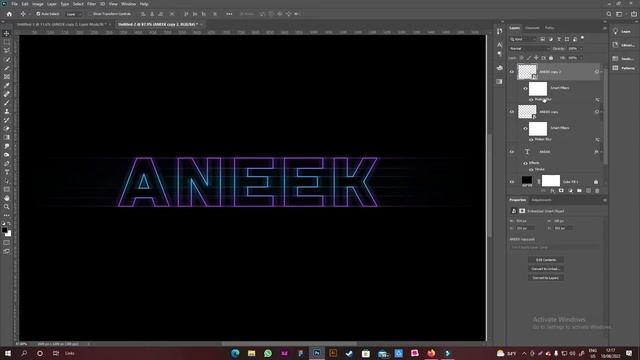Click the Add layer mask icon
The height and width of the screenshot is (360, 640).
point(561,191)
